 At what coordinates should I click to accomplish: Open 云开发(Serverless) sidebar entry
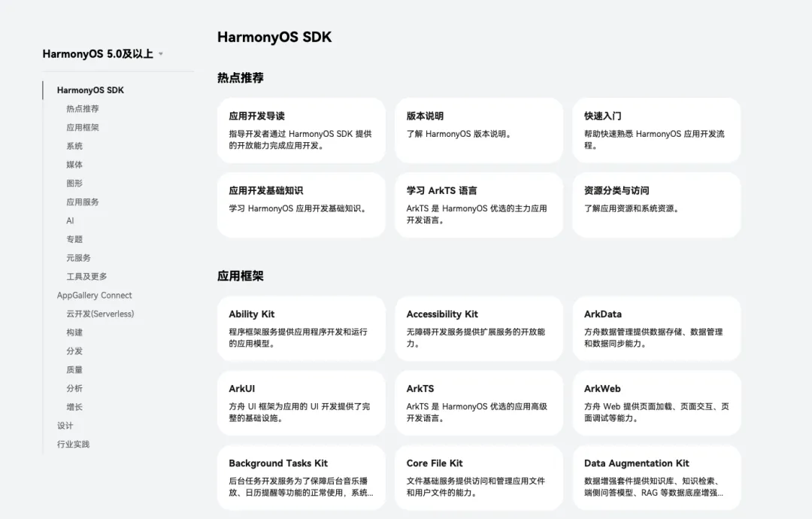100,314
